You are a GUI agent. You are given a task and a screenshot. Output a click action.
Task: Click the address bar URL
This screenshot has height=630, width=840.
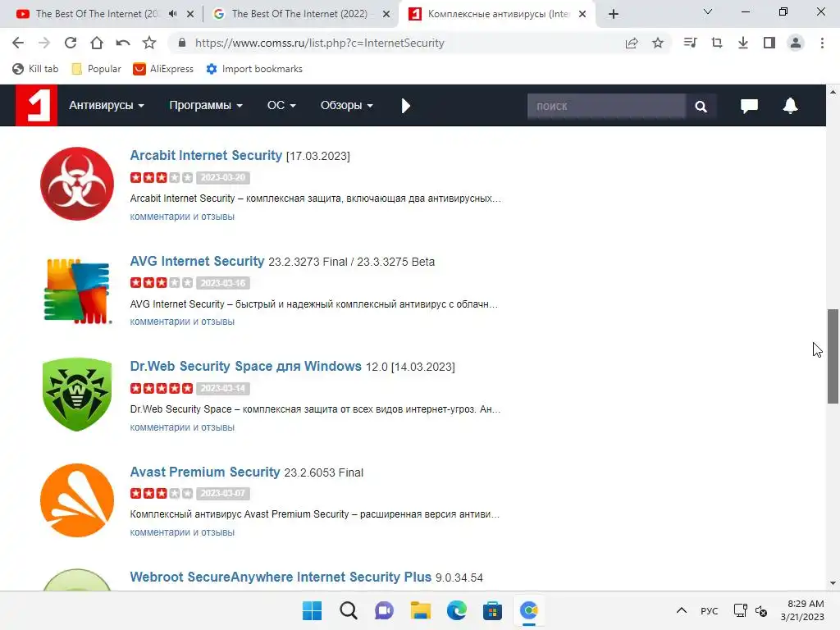320,43
